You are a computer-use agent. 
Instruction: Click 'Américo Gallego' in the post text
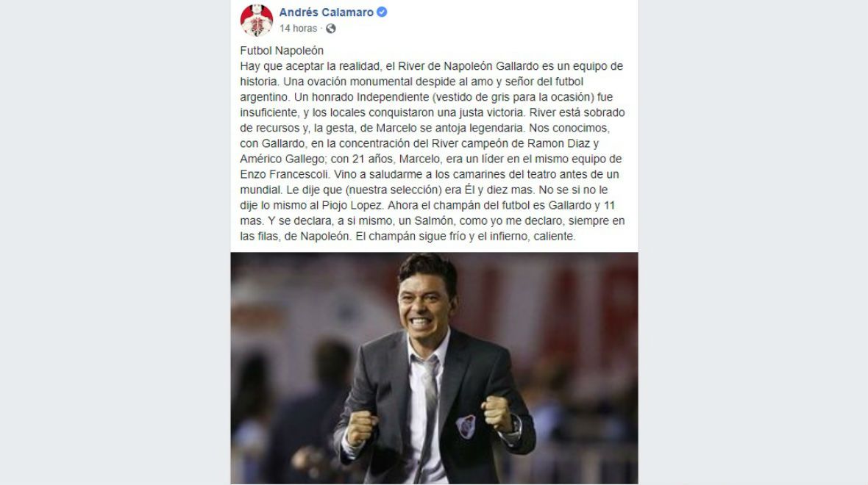tap(282, 159)
